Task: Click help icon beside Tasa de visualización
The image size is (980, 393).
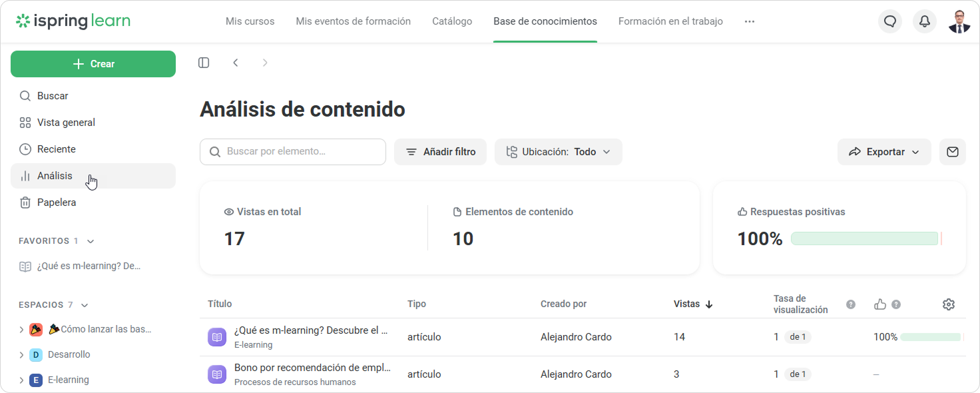Action: point(851,304)
